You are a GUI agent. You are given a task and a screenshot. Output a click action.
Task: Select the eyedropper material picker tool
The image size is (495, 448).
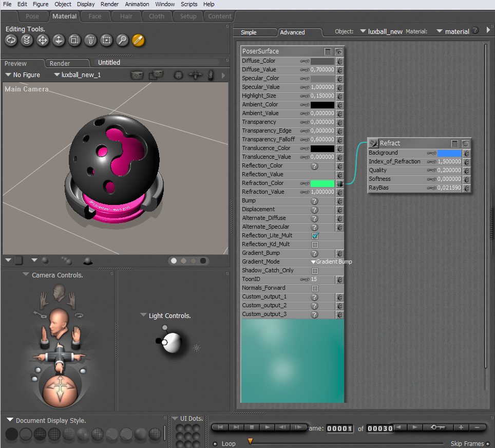[x=138, y=40]
